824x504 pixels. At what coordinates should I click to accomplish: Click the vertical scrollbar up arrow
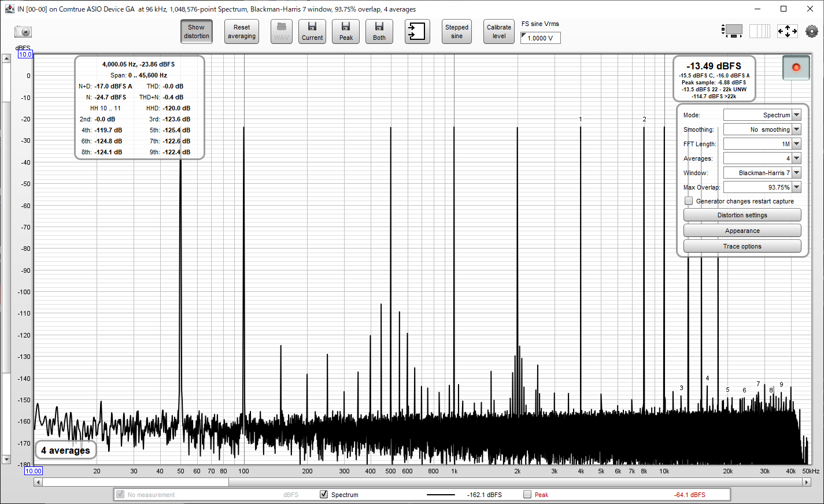pos(6,58)
